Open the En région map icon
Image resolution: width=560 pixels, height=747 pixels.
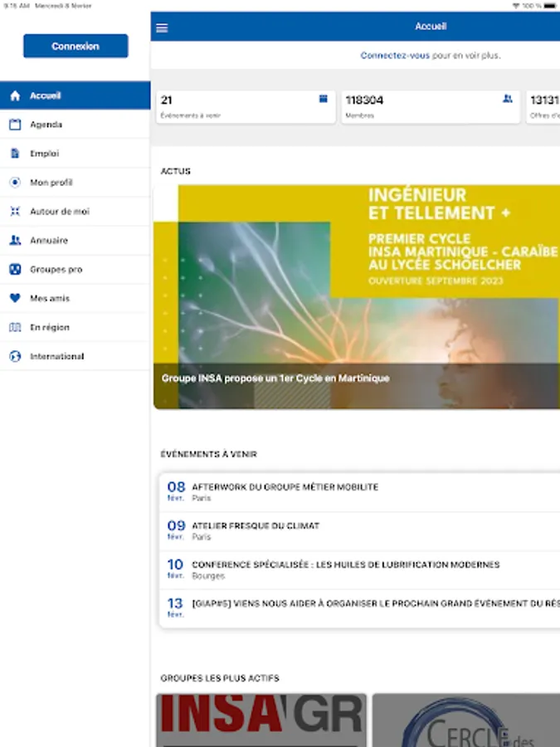[15, 327]
